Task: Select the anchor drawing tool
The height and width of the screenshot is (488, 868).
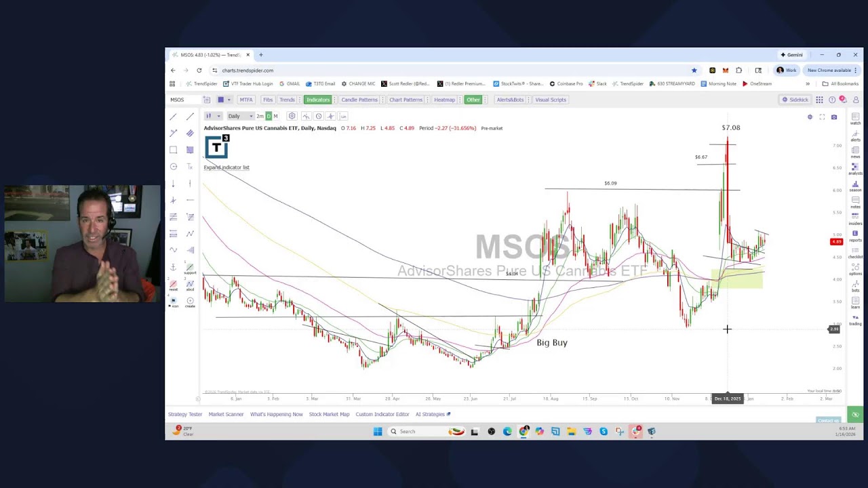Action: pos(174,267)
